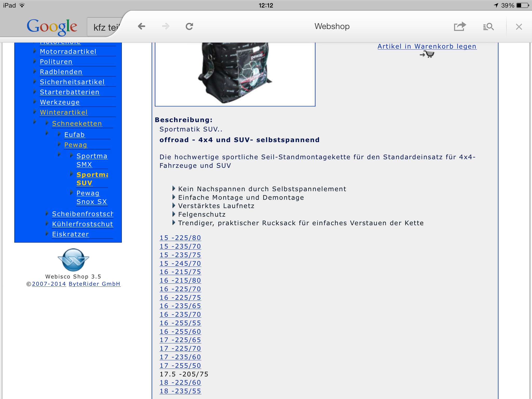532x399 pixels.
Task: Select tire size 16 -235/65
Action: [x=180, y=306]
